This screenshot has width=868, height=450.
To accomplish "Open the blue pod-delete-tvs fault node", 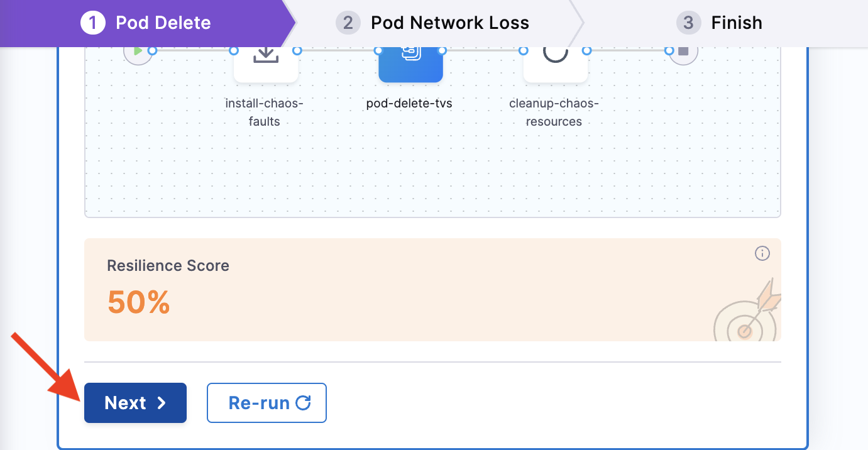I will (x=410, y=62).
